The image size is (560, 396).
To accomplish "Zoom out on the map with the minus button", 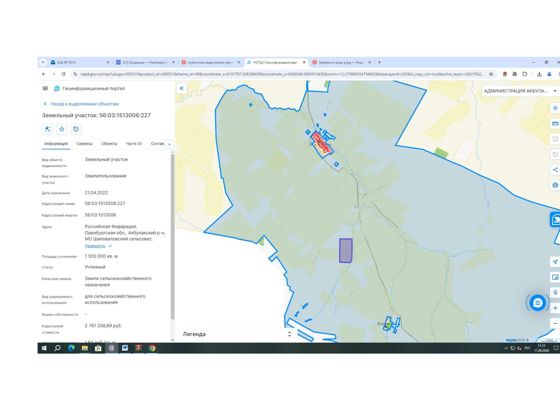I will tap(555, 323).
